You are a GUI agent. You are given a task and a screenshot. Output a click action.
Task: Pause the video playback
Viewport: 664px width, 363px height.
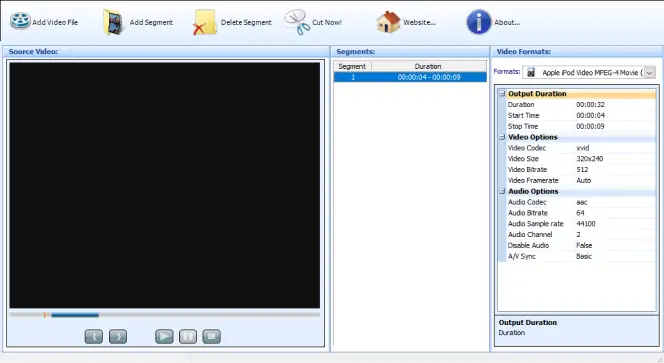188,337
